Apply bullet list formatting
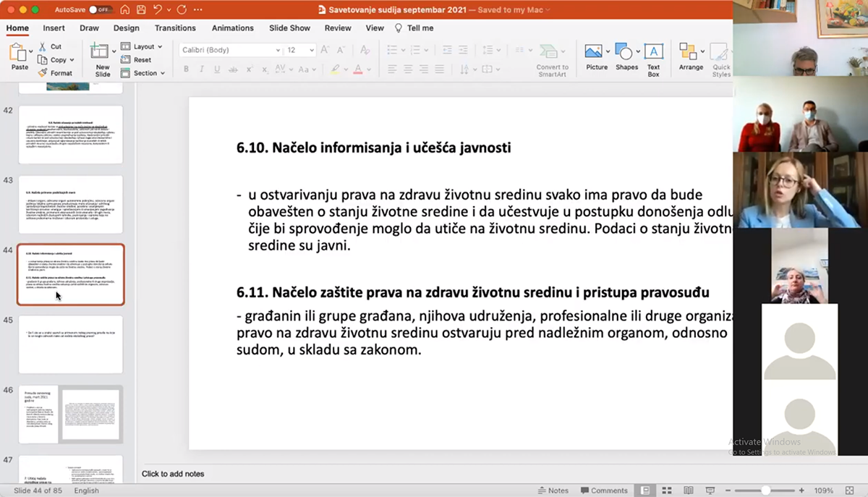The image size is (868, 497). [x=392, y=50]
